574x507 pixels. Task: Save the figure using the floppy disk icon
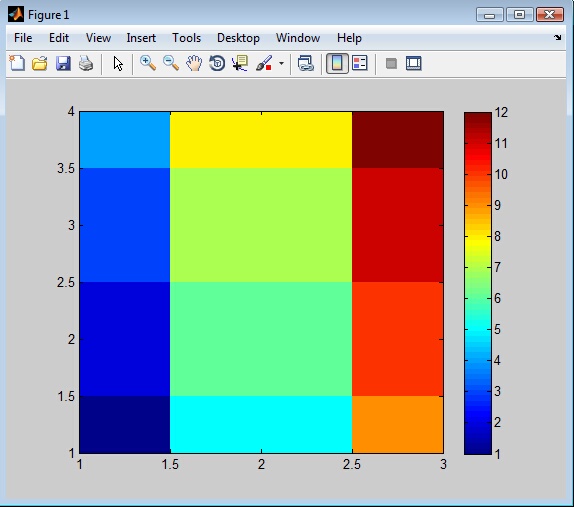click(63, 63)
